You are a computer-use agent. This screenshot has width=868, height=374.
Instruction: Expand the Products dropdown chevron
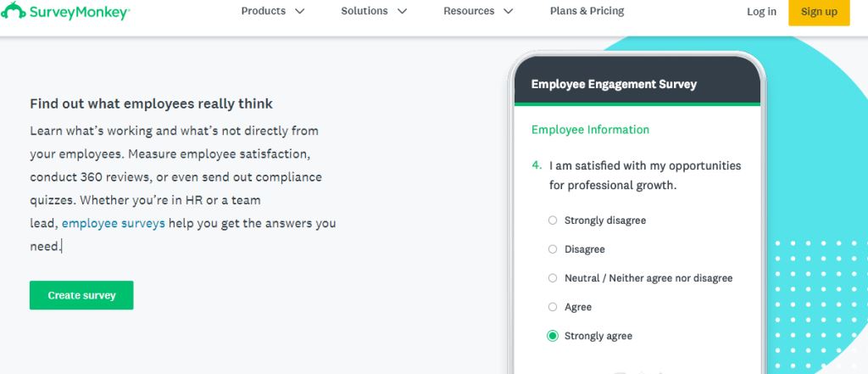click(x=299, y=12)
